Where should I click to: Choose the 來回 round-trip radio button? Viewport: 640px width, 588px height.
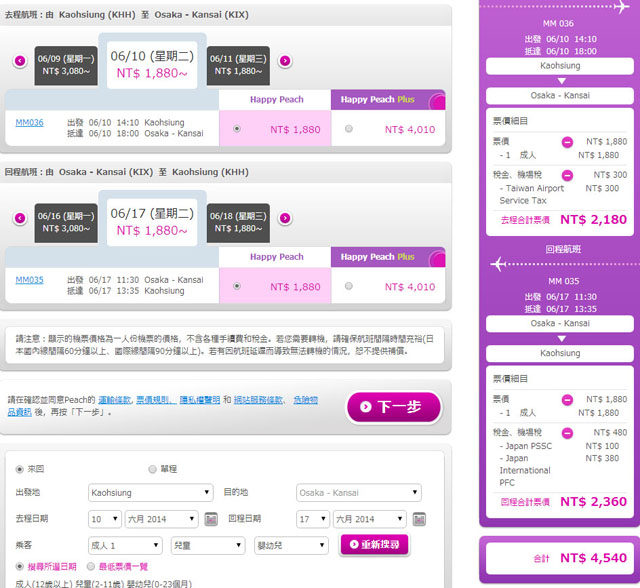click(19, 469)
